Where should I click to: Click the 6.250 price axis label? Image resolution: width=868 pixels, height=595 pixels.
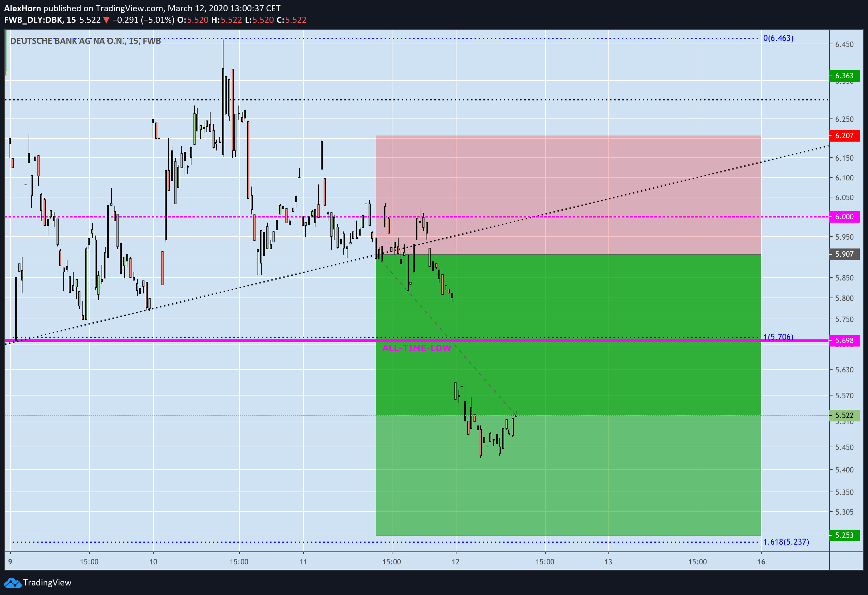pyautogui.click(x=844, y=119)
